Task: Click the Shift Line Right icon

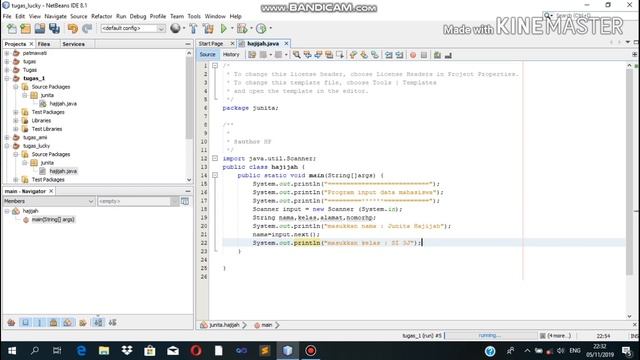Action: click(400, 55)
